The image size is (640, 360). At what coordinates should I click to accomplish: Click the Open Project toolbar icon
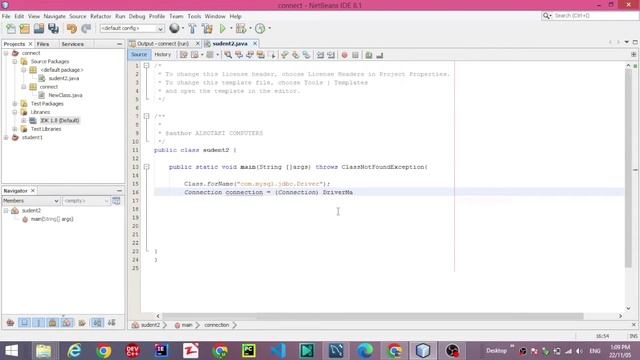coord(39,28)
